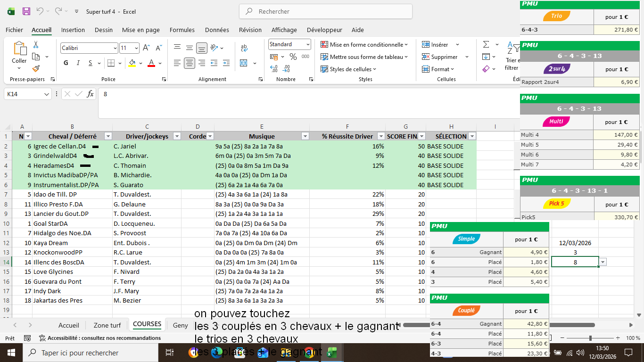Increase the indent of the cell
The height and width of the screenshot is (362, 644).
tap(227, 63)
